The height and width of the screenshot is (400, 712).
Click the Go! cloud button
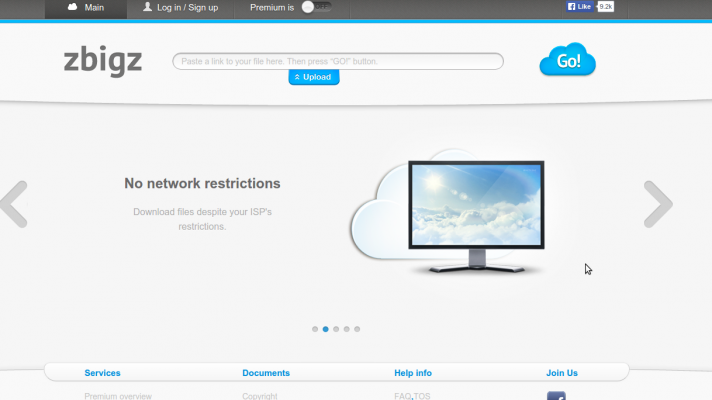click(x=568, y=59)
